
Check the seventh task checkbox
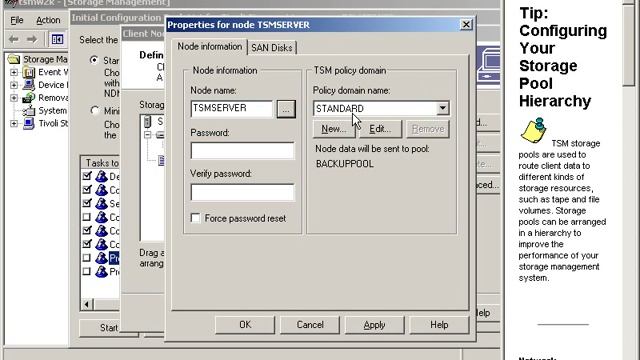[x=87, y=258]
